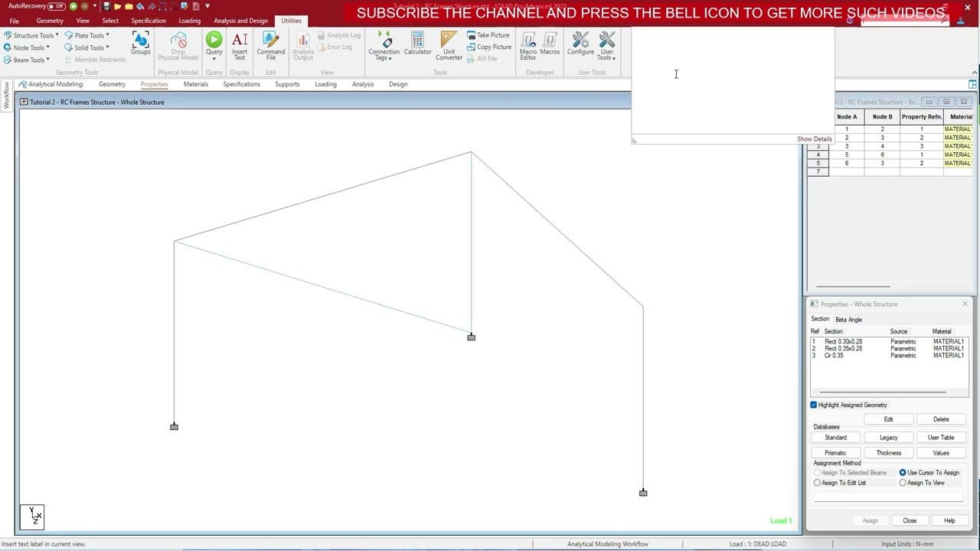
Task: Click Take Picture
Action: pyautogui.click(x=488, y=35)
